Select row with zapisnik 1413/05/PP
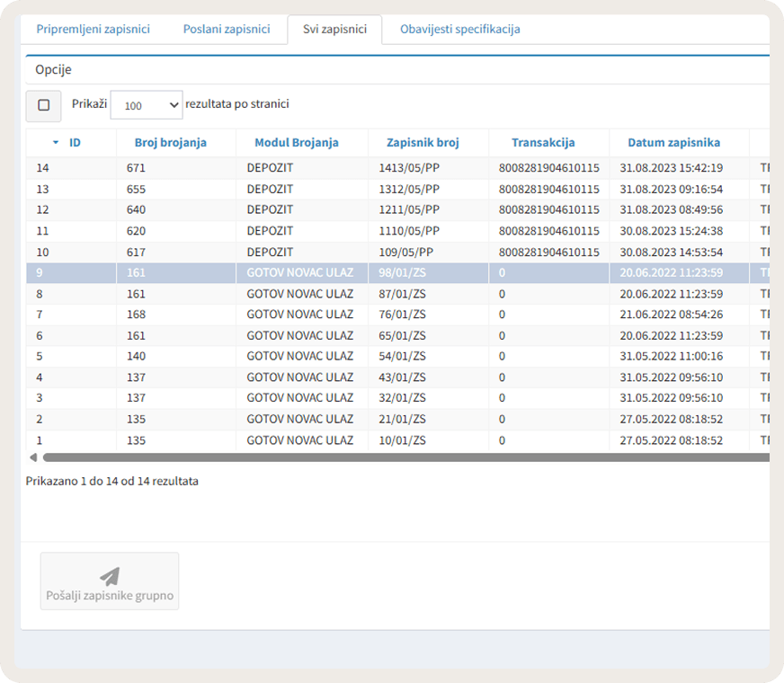 [397, 168]
